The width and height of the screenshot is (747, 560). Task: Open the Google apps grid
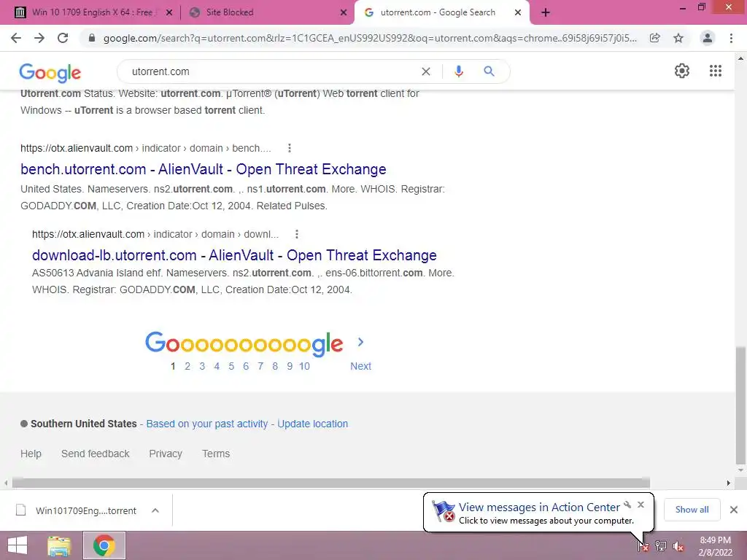[716, 71]
